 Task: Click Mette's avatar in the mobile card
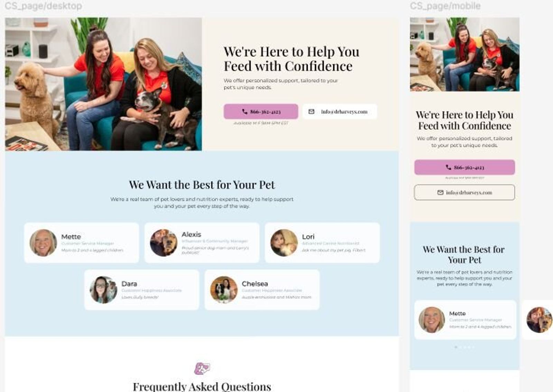click(432, 320)
